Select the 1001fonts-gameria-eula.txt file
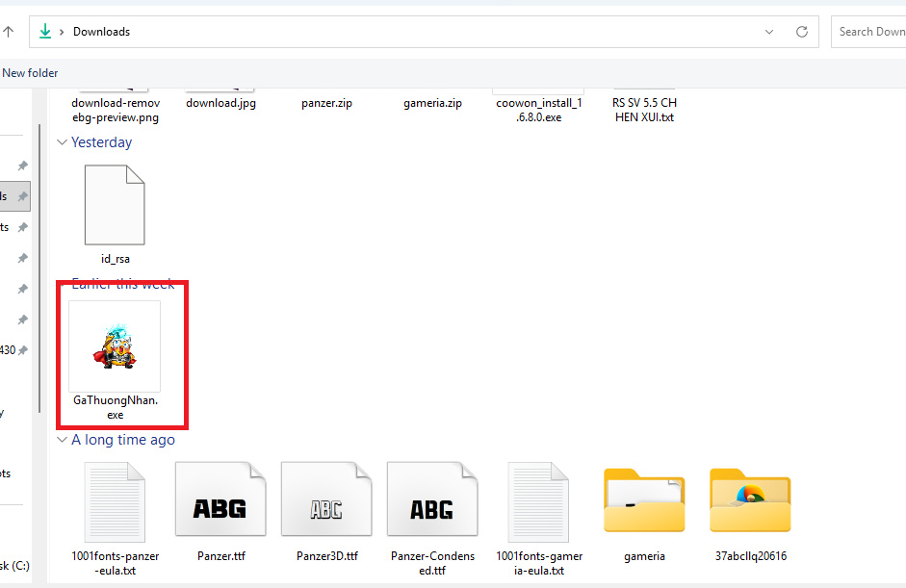This screenshot has width=906, height=588. pos(538,500)
